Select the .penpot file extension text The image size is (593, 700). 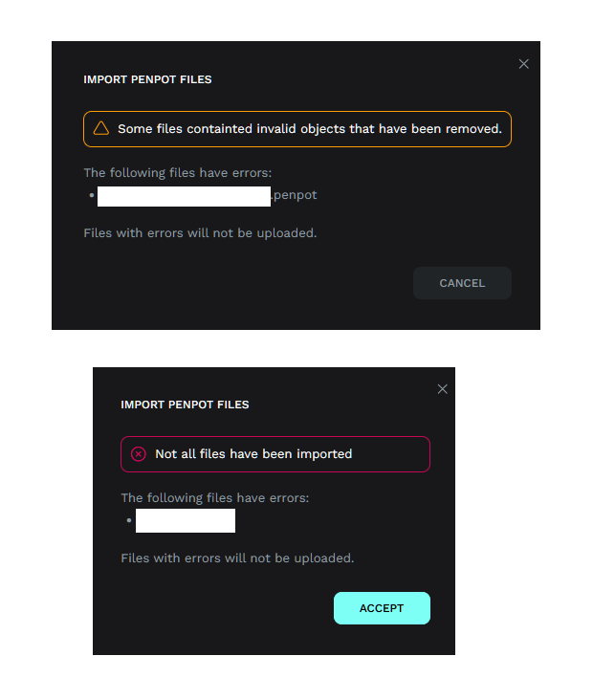295,195
